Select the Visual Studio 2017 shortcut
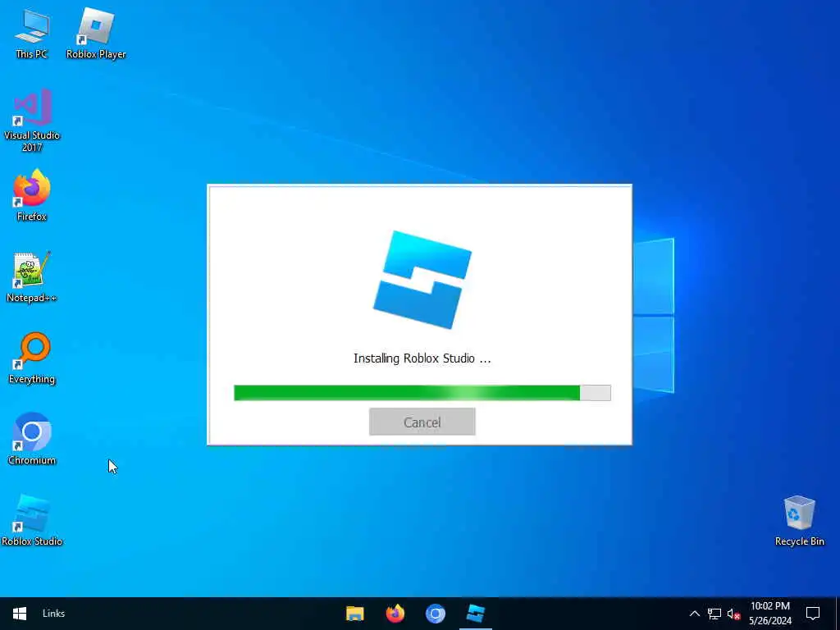The height and width of the screenshot is (630, 840). 32,121
